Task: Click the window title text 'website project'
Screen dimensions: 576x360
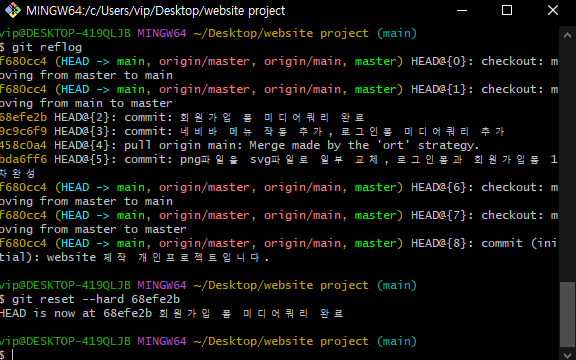Action: [244, 11]
